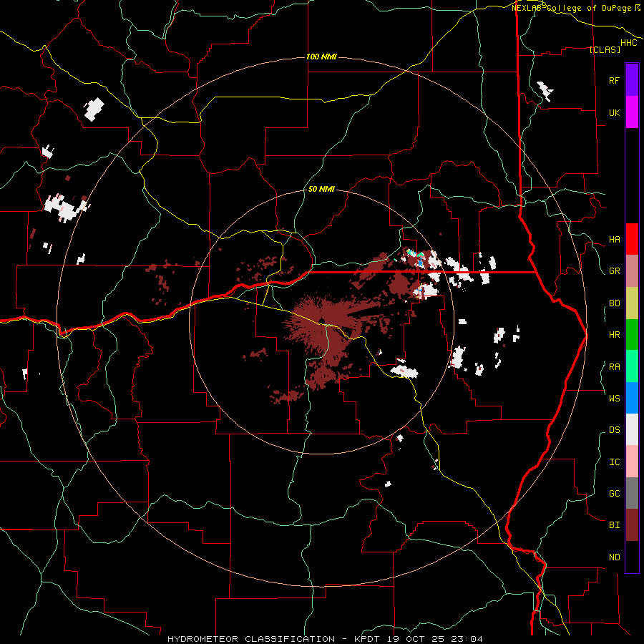Click the HYDROMETEOR CLASSIFICATION title text
The width and height of the screenshot is (644, 644).
251,639
